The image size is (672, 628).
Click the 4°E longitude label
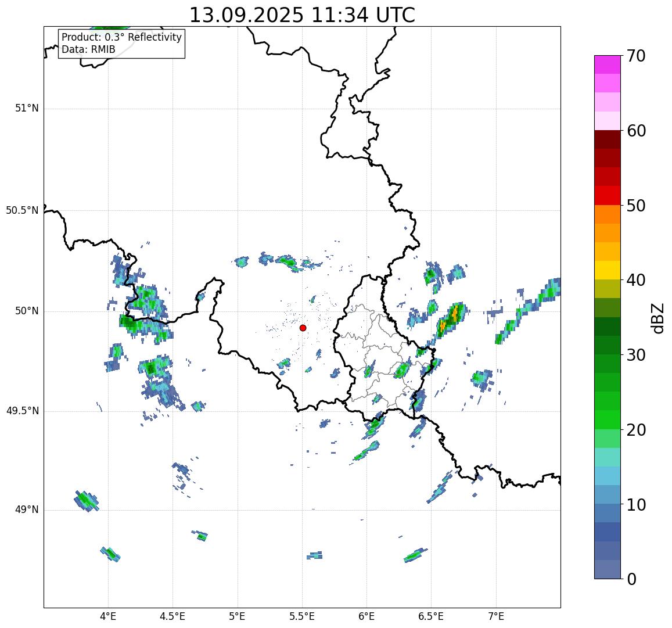(108, 617)
